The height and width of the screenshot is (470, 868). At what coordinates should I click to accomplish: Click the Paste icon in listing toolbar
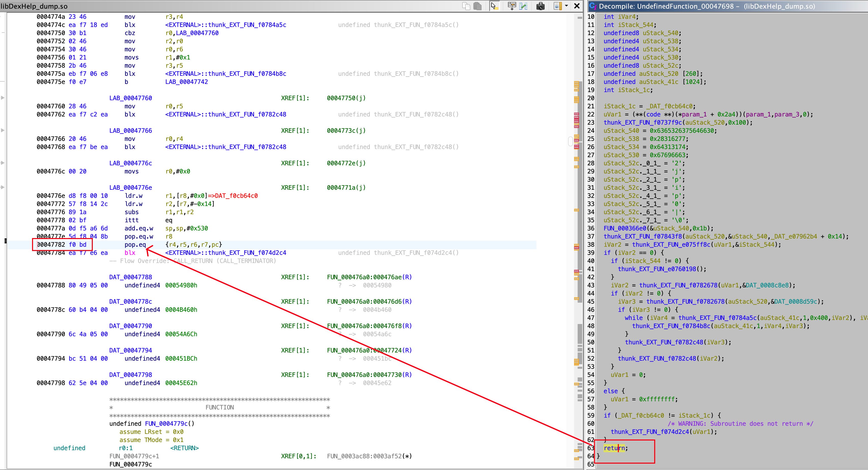pos(477,6)
